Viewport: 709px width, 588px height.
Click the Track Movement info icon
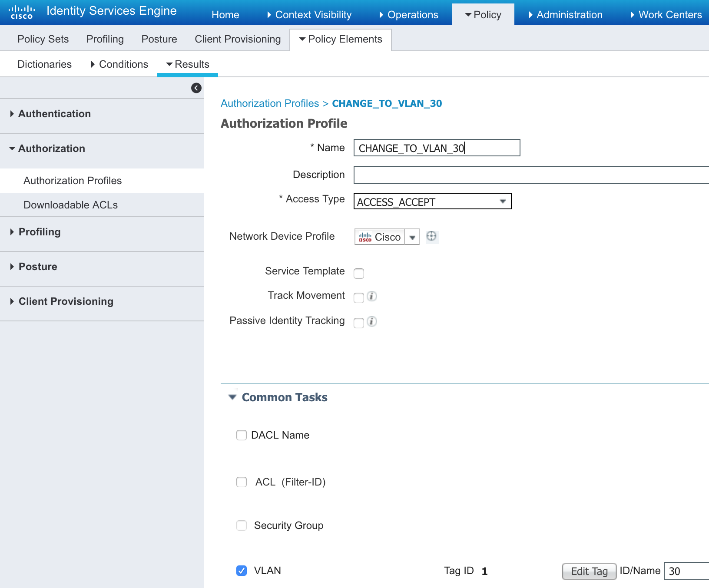coord(372,296)
